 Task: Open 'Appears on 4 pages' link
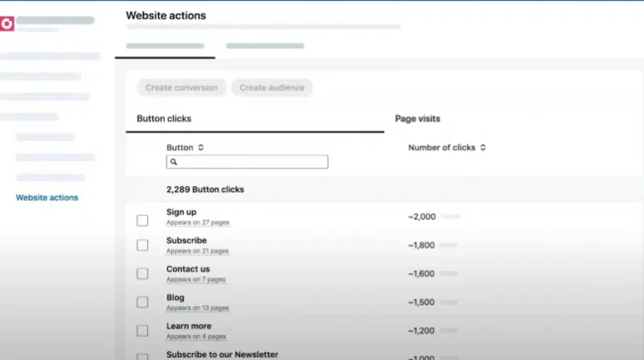point(197,337)
